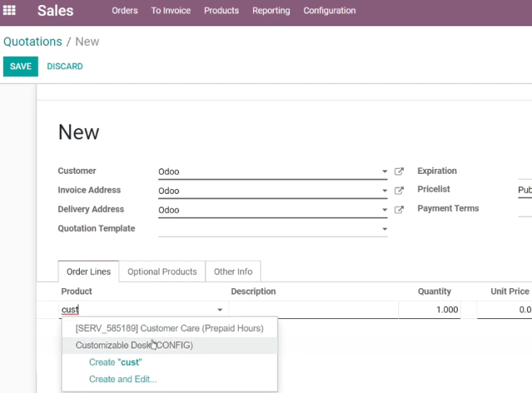The height and width of the screenshot is (393, 532).
Task: Click the Unit Price field value
Action: pos(505,310)
